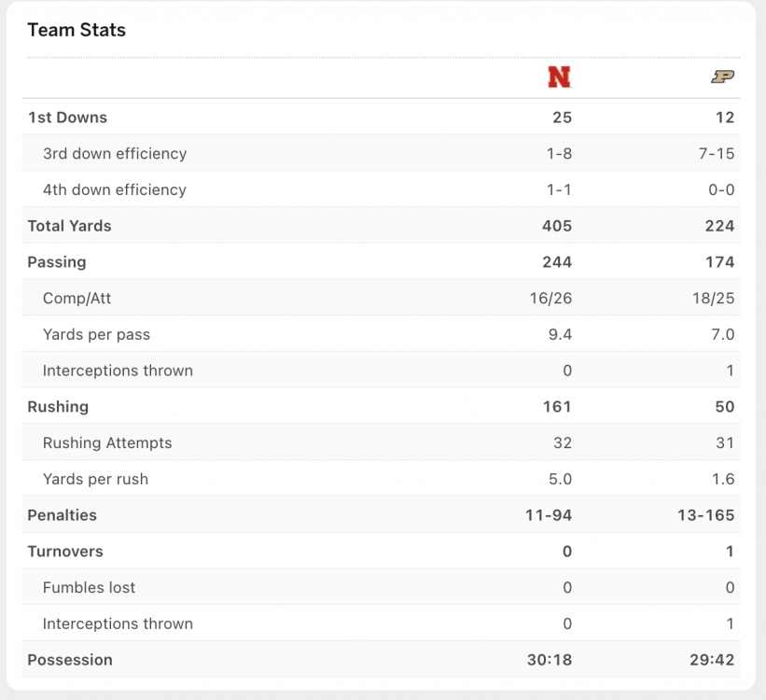The width and height of the screenshot is (766, 700).
Task: Select the 1st Downs row label
Action: [x=67, y=118]
